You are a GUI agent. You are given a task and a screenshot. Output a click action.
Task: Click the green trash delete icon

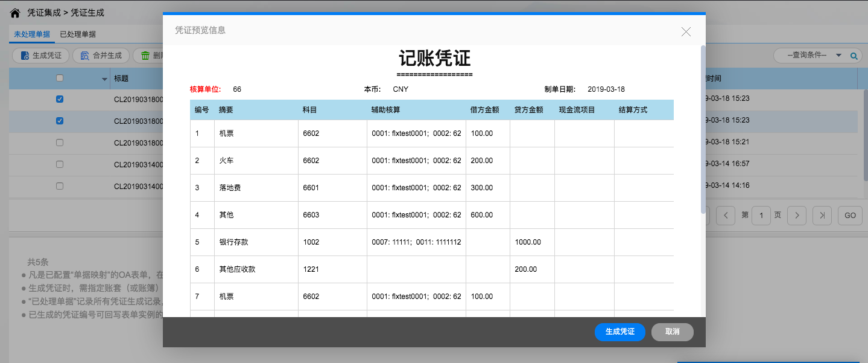(x=145, y=56)
